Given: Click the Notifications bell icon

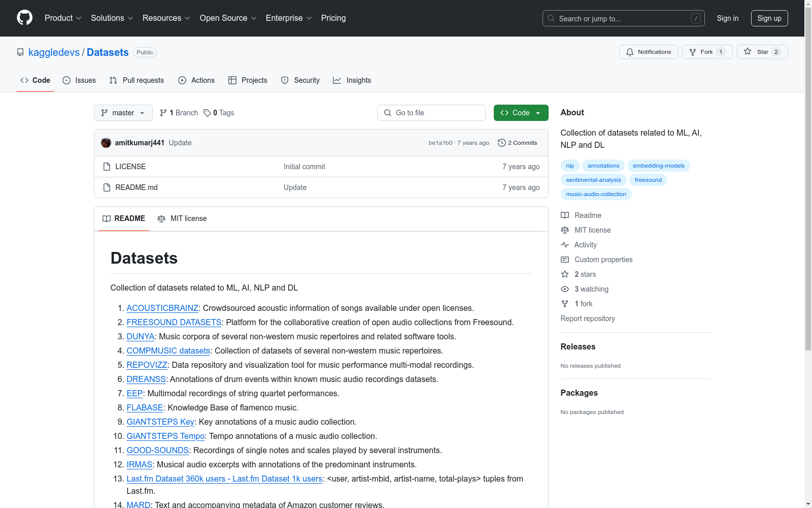Looking at the screenshot, I should (x=630, y=52).
